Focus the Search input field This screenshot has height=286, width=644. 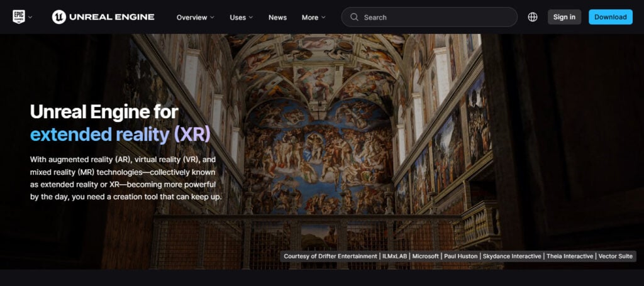tap(429, 17)
